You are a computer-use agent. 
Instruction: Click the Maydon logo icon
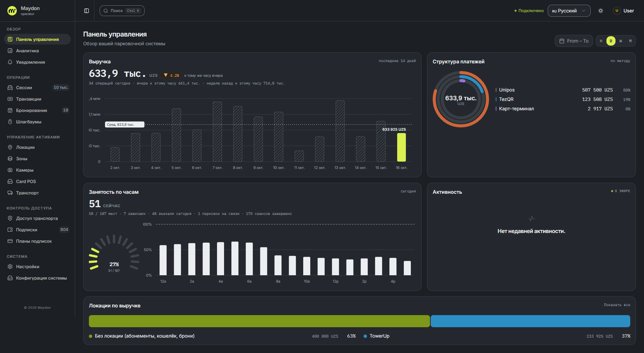point(12,11)
